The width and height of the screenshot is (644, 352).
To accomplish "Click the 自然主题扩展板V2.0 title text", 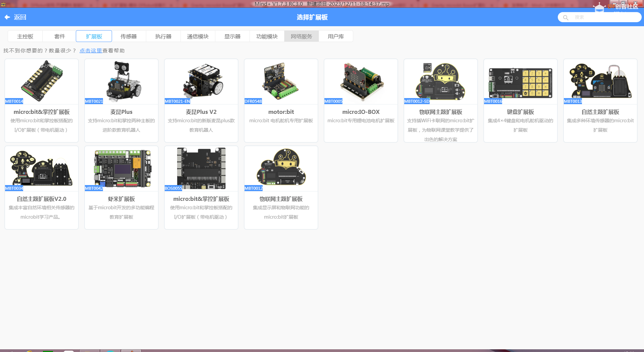I will click(42, 199).
